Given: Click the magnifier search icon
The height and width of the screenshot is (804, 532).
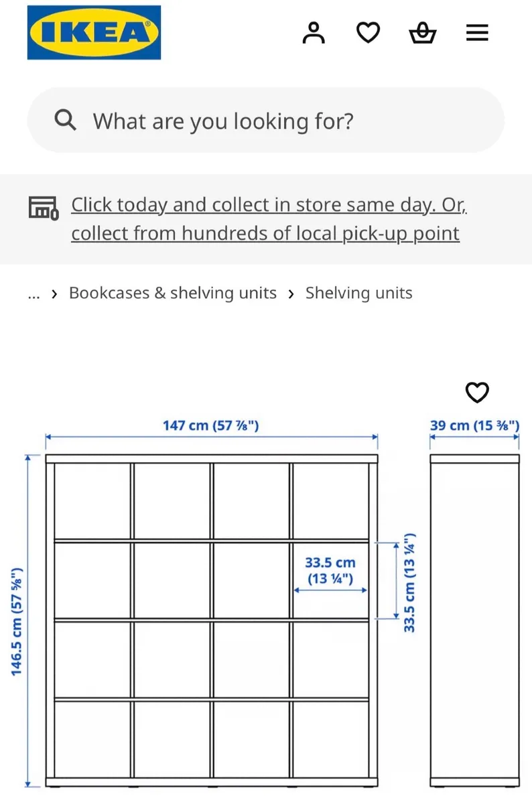Looking at the screenshot, I should click(65, 121).
